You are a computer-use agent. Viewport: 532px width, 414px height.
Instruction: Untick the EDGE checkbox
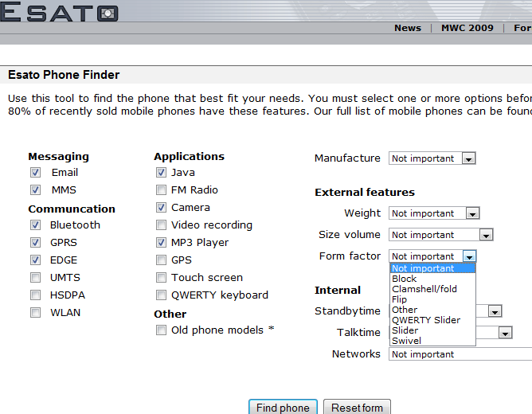coord(35,260)
